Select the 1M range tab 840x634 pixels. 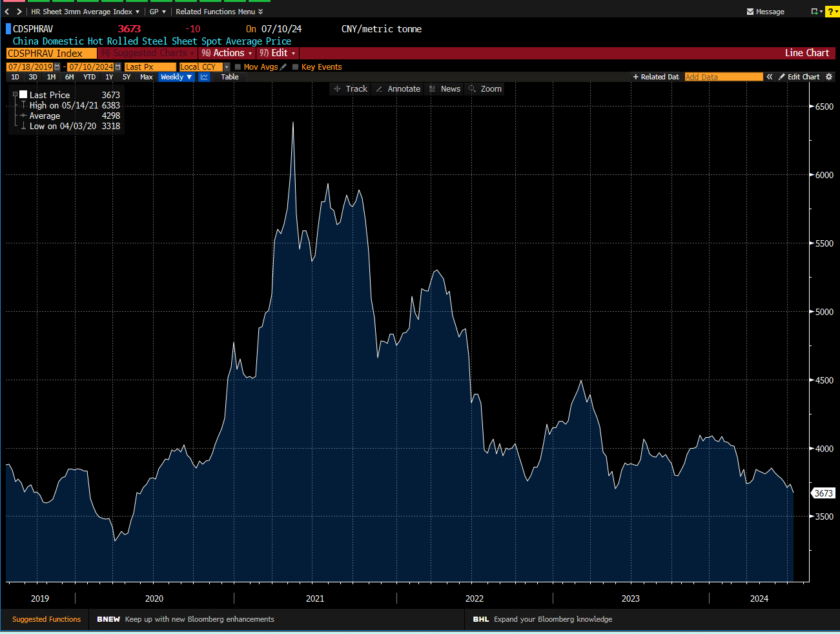[x=51, y=77]
